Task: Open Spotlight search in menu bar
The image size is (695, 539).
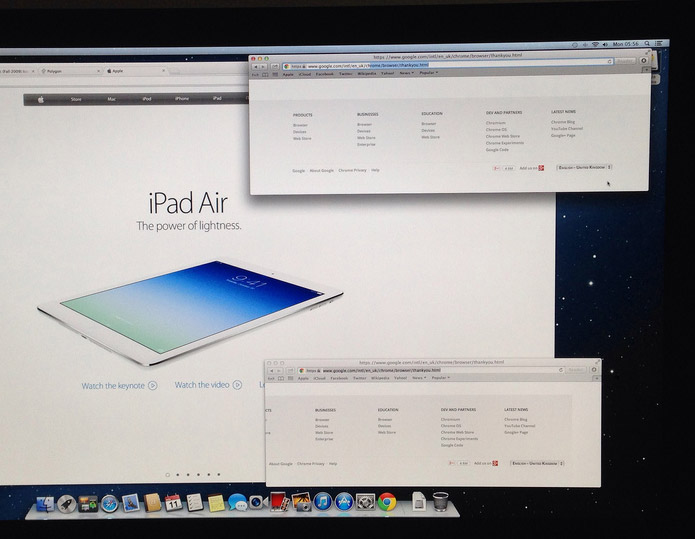Action: 647,44
